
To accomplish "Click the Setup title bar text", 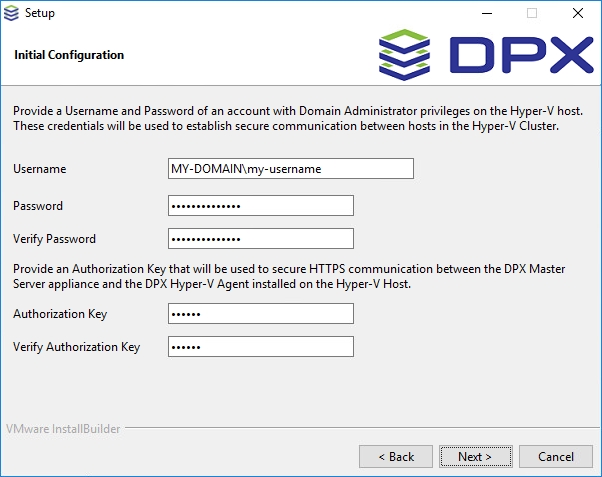I will (40, 13).
